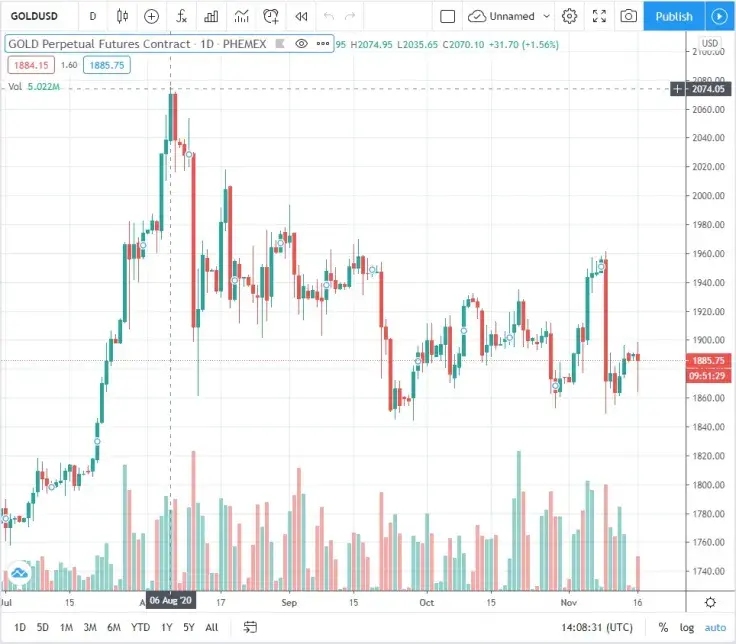Open chart settings gear in the top toolbar
The height and width of the screenshot is (644, 736).
point(569,16)
